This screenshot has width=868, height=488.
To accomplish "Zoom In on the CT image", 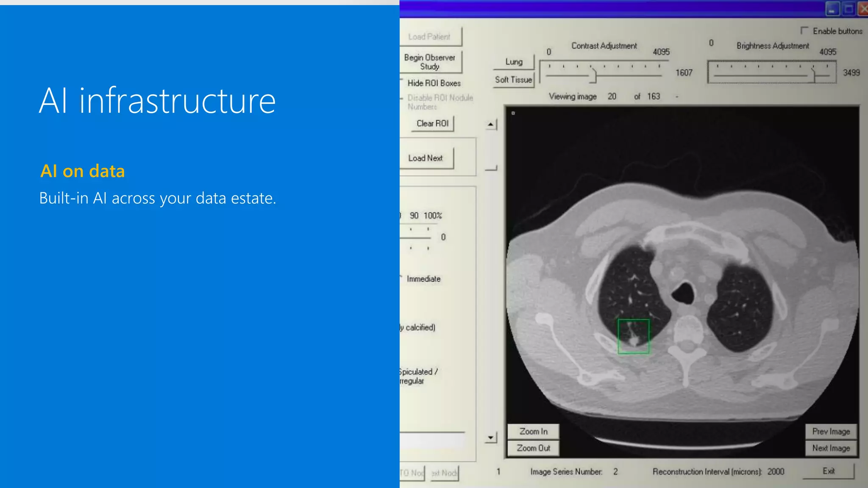I will [x=533, y=431].
